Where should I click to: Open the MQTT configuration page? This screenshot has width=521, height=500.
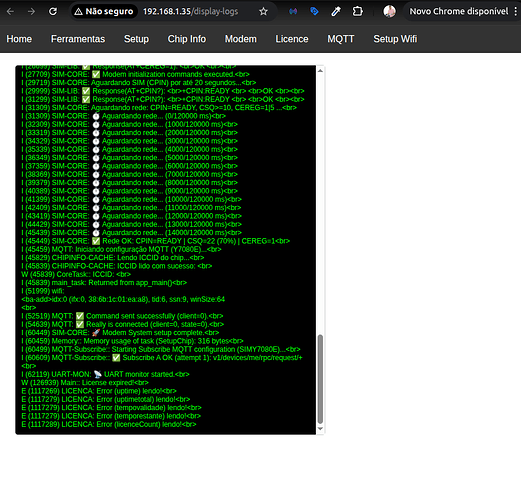341,39
